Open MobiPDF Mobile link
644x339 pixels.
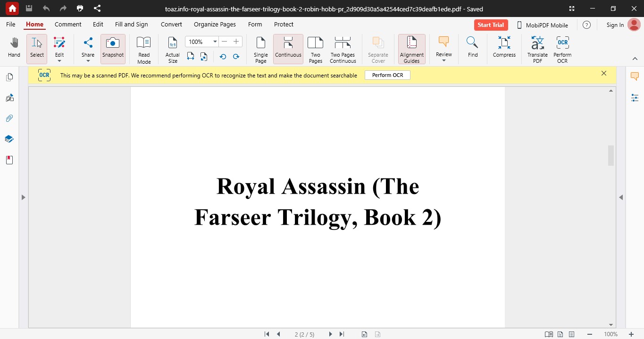pos(542,25)
